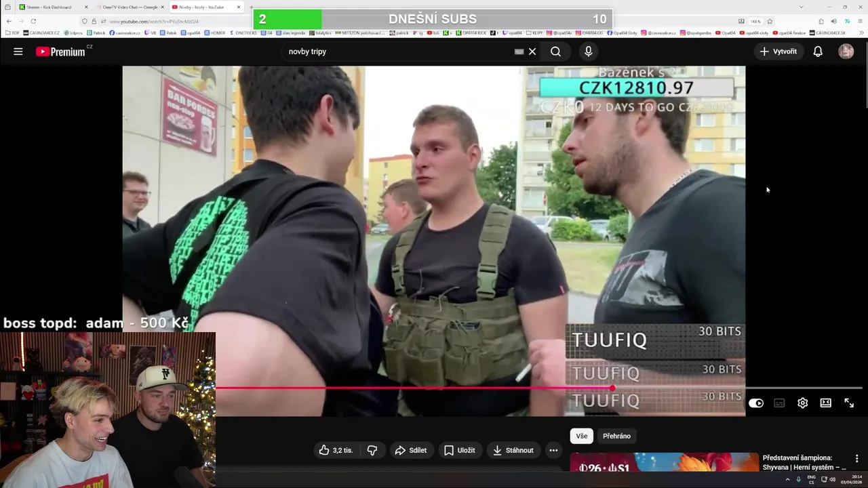Image resolution: width=868 pixels, height=488 pixels.
Task: Open Windows volume tray icon
Action: (x=833, y=479)
